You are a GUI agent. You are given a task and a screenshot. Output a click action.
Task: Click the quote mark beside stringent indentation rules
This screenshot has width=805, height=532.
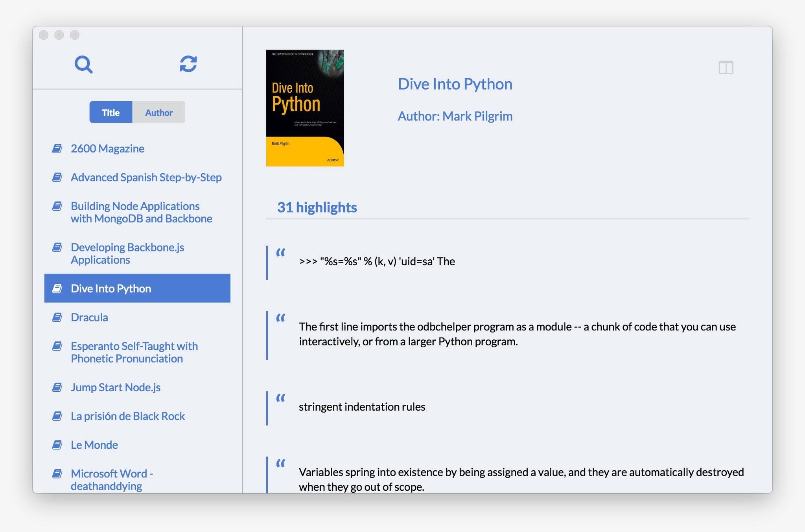280,398
